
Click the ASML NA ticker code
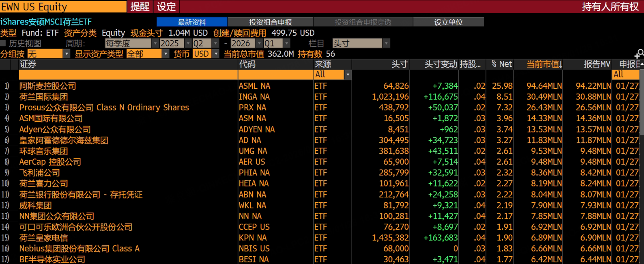coord(255,86)
